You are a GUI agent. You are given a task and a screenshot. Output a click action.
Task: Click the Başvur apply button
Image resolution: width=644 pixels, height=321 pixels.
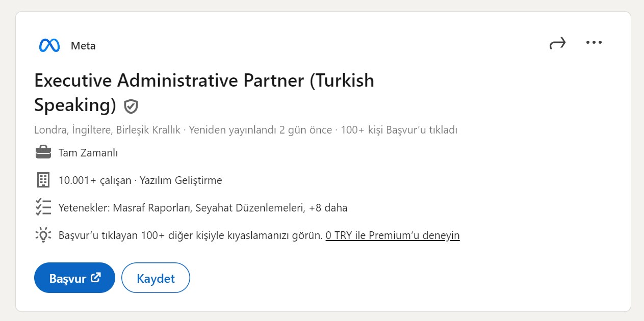coord(74,278)
